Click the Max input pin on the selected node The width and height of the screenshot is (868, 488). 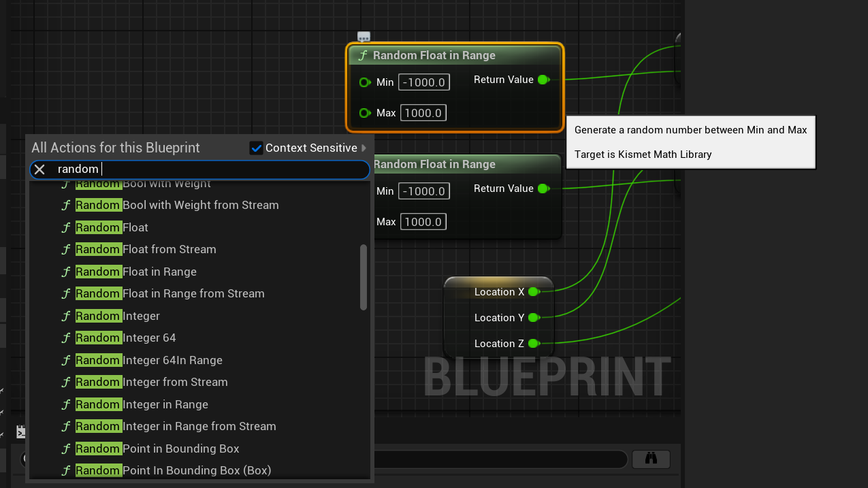[365, 113]
